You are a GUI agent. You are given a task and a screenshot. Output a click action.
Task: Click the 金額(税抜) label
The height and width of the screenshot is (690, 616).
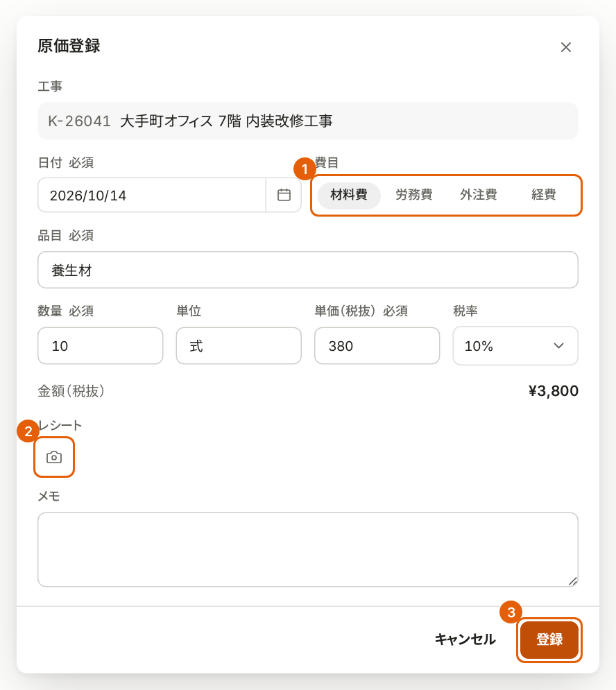[71, 390]
